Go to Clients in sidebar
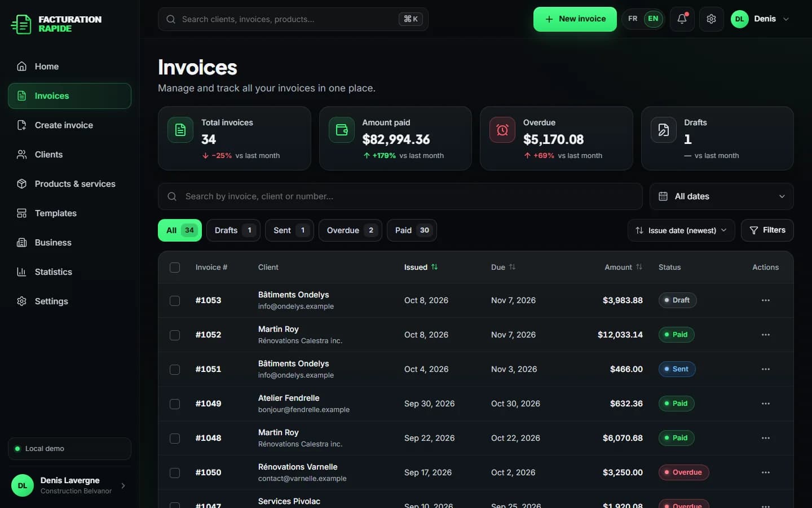Viewport: 812px width, 508px height. tap(69, 155)
